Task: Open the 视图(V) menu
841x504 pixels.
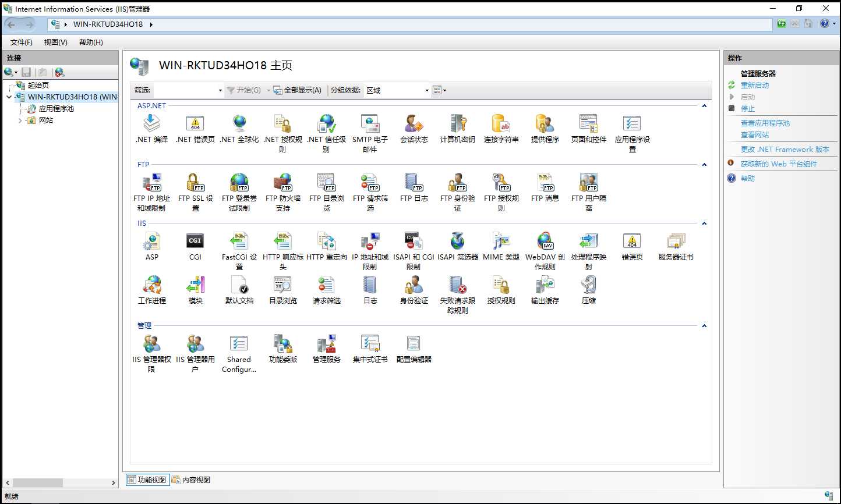Action: tap(56, 42)
